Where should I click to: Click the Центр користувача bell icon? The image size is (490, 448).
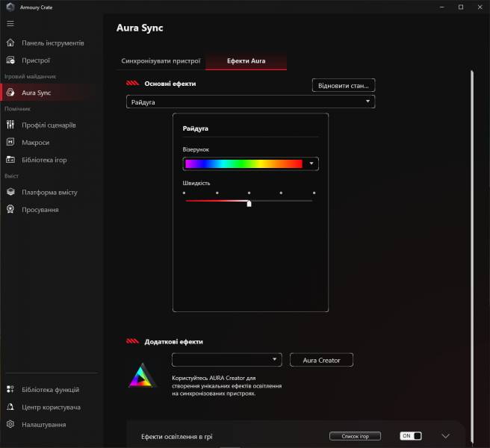10,407
